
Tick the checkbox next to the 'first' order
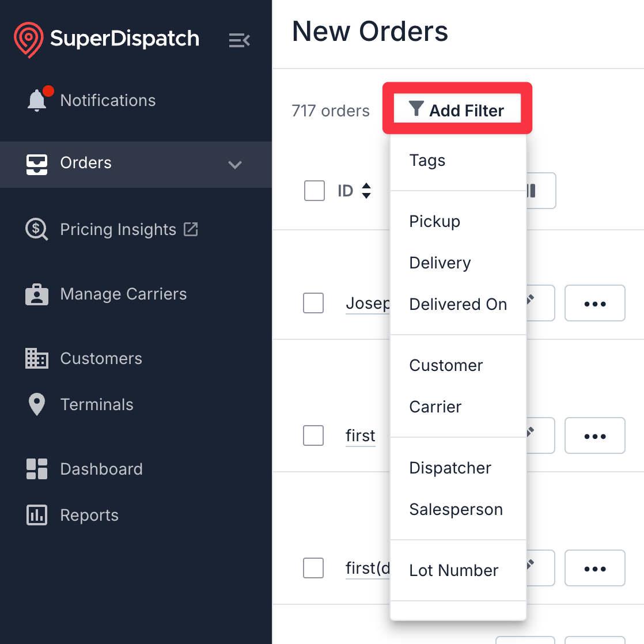click(313, 435)
